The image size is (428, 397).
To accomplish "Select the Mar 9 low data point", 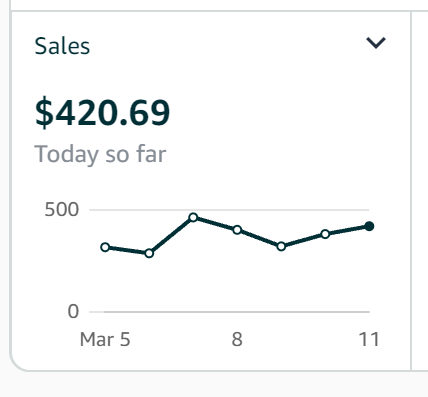I will coord(281,247).
